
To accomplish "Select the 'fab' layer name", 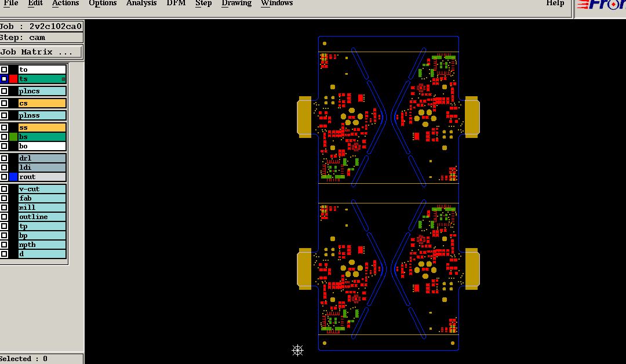I will 42,198.
